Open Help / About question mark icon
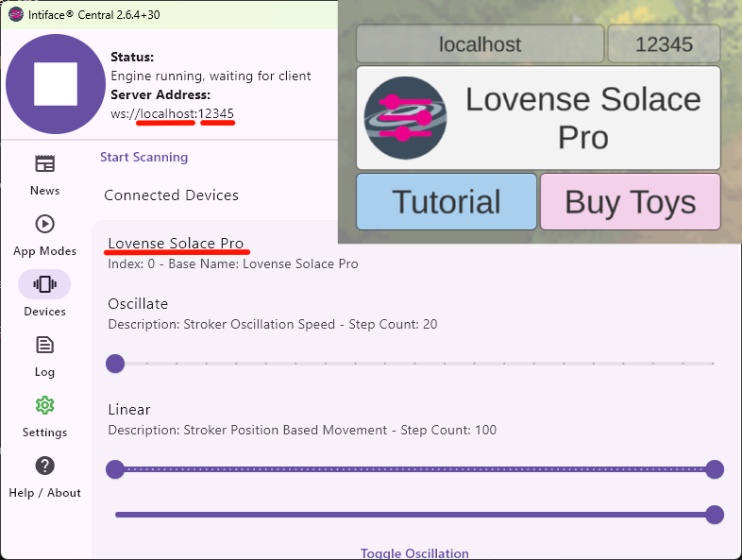The image size is (742, 560). [45, 466]
